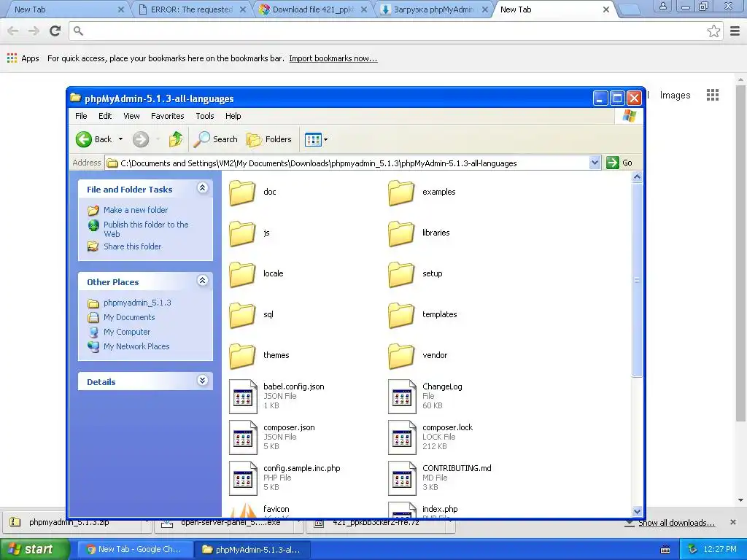Click the index.php file name
This screenshot has width=747, height=560.
click(440, 509)
